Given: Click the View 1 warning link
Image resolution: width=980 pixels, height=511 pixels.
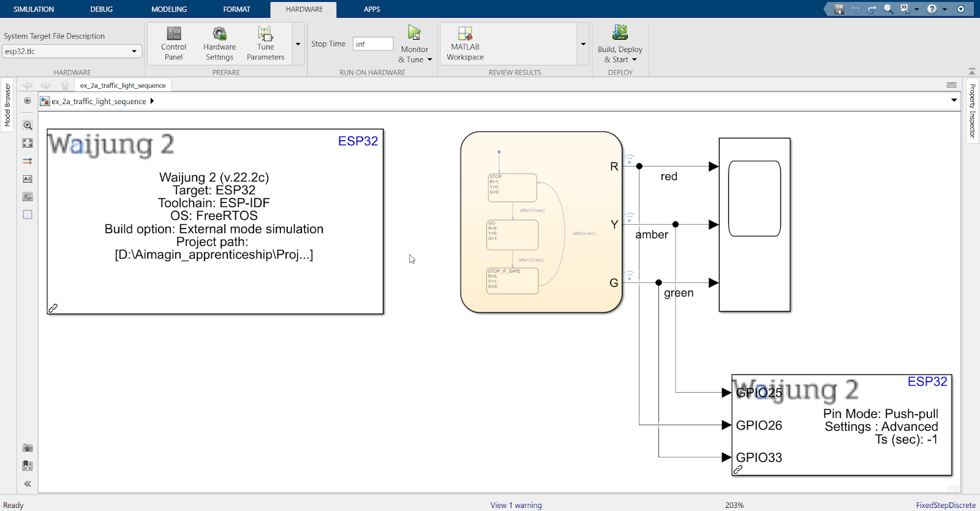Looking at the screenshot, I should tap(516, 505).
